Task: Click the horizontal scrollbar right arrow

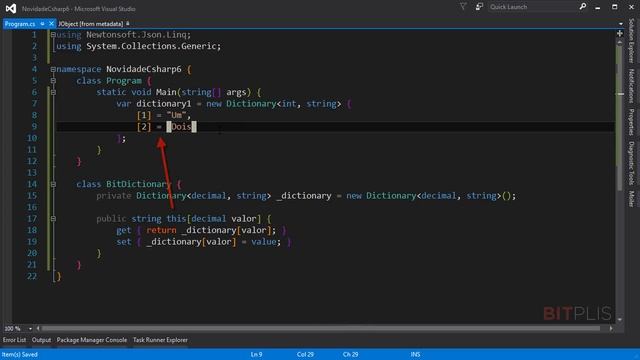Action: [x=611, y=328]
